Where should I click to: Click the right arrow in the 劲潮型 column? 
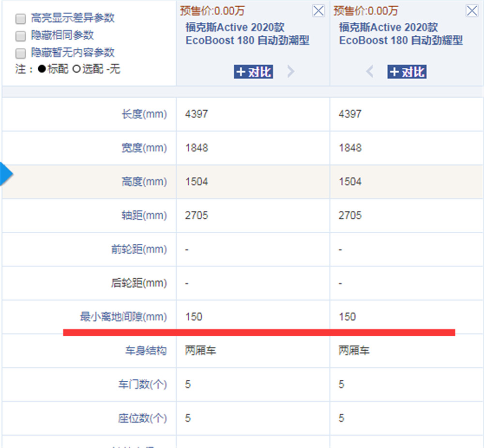pyautogui.click(x=290, y=72)
